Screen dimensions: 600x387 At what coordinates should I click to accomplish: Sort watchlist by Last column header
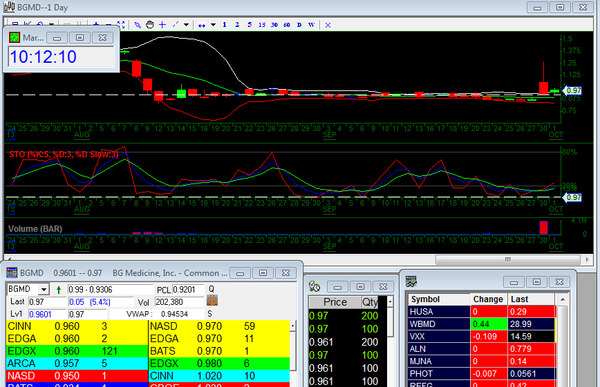[531, 299]
